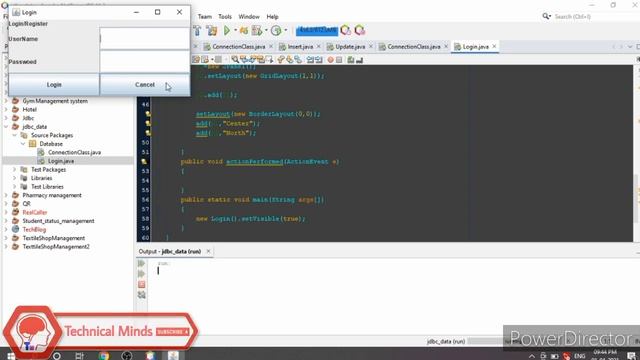Viewport: 640px width, 360px height.
Task: Open the Window menu
Action: pyautogui.click(x=249, y=17)
